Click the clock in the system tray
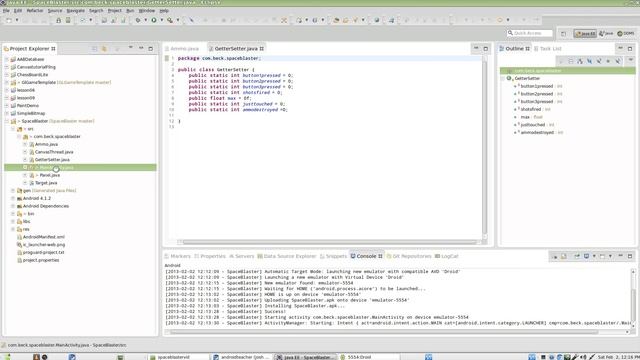 pos(618,357)
